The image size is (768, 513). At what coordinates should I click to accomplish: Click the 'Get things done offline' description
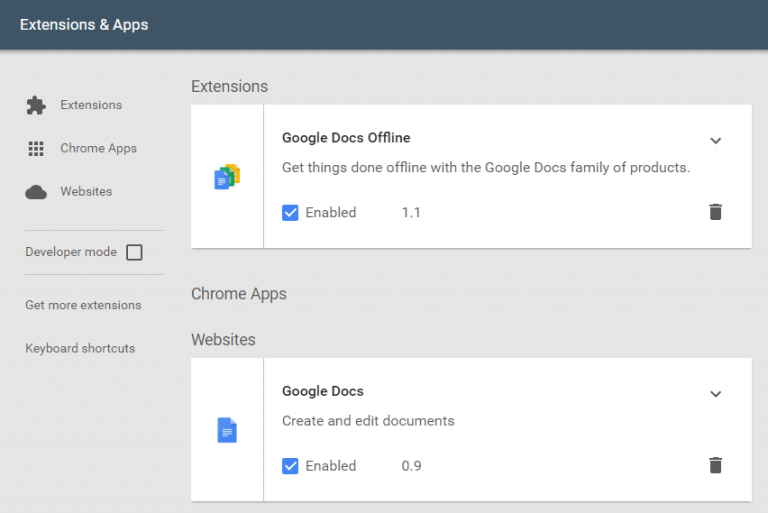(x=486, y=168)
